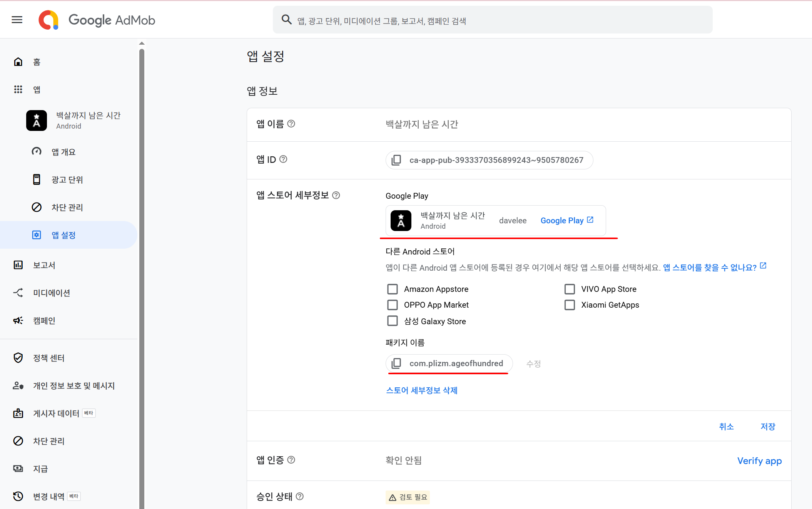Open 미디에이션 from the side menu
Viewport: 812px width, 509px height.
(52, 293)
